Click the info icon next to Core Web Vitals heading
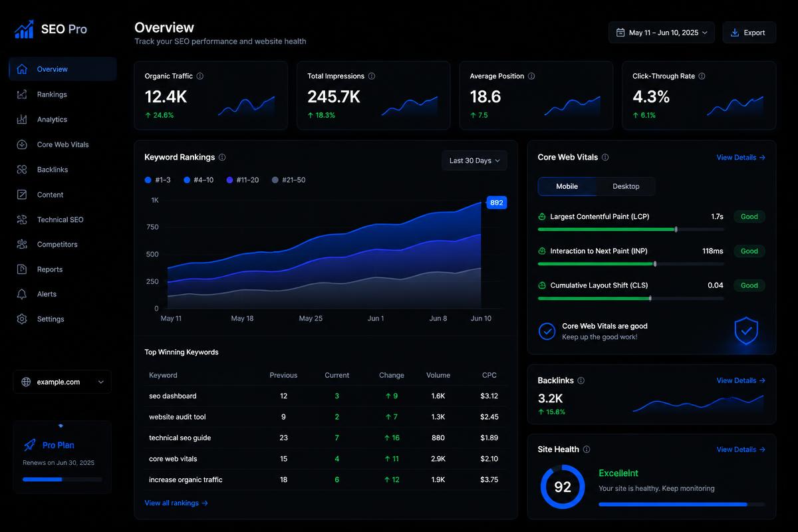This screenshot has width=798, height=532. click(x=605, y=158)
